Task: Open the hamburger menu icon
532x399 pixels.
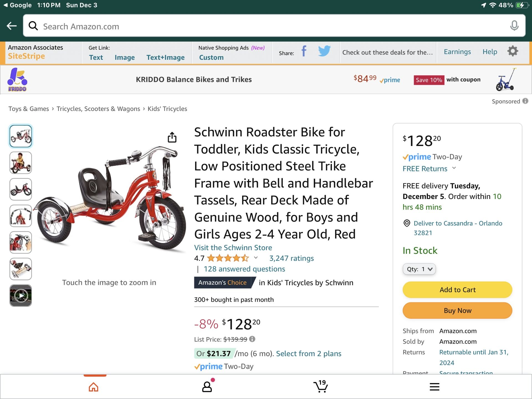Action: click(x=434, y=387)
